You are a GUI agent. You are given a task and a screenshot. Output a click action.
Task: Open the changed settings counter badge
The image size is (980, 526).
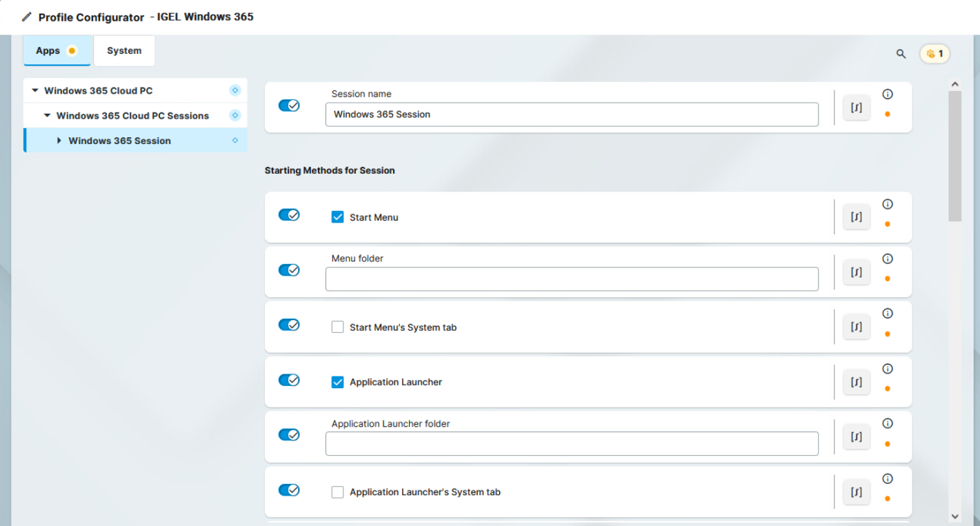tap(934, 54)
